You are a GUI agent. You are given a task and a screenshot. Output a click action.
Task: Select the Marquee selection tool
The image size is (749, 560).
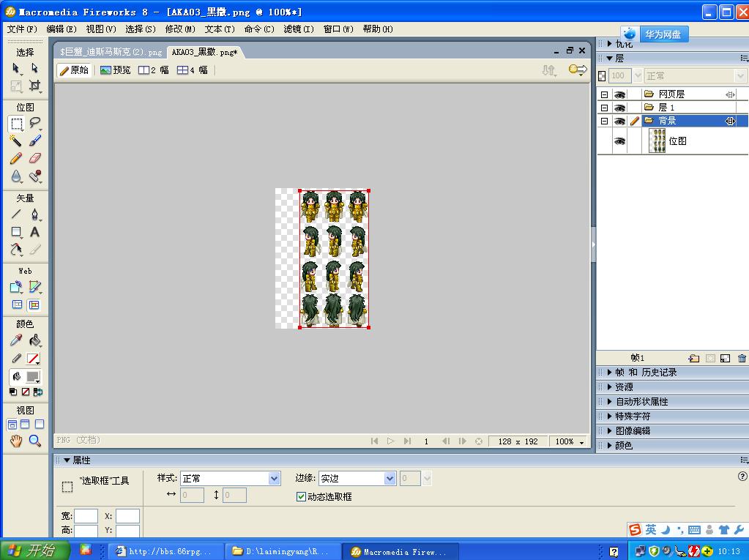pyautogui.click(x=16, y=124)
